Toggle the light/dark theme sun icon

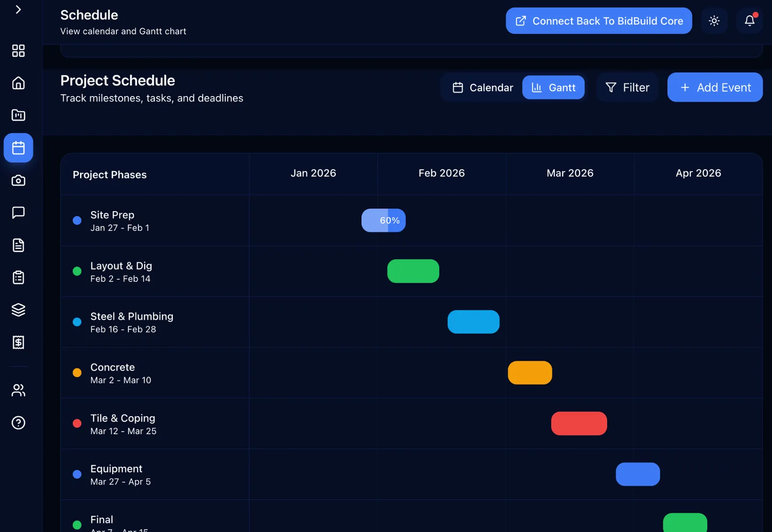(714, 21)
